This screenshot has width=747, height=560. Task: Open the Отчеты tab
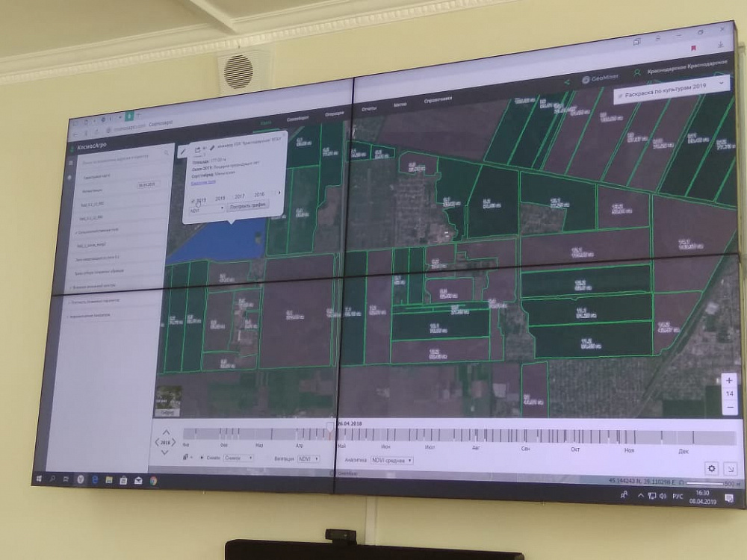point(369,108)
